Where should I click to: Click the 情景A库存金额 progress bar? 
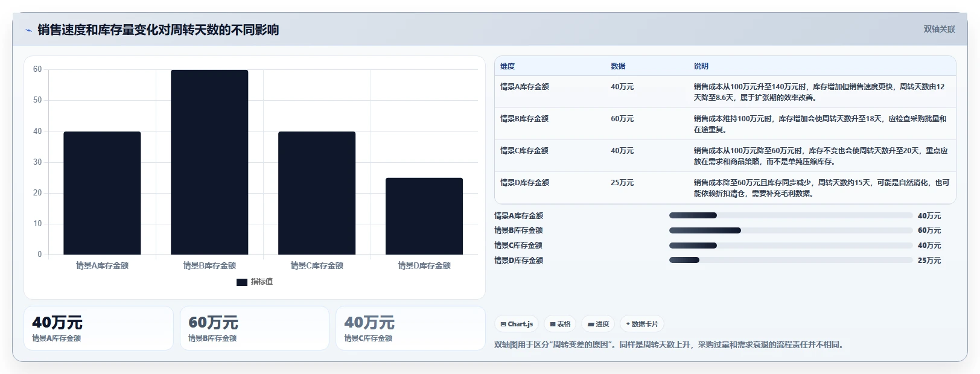coord(791,215)
